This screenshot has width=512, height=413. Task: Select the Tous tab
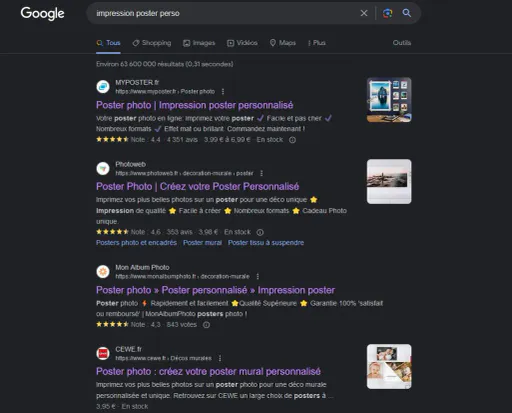click(x=108, y=43)
